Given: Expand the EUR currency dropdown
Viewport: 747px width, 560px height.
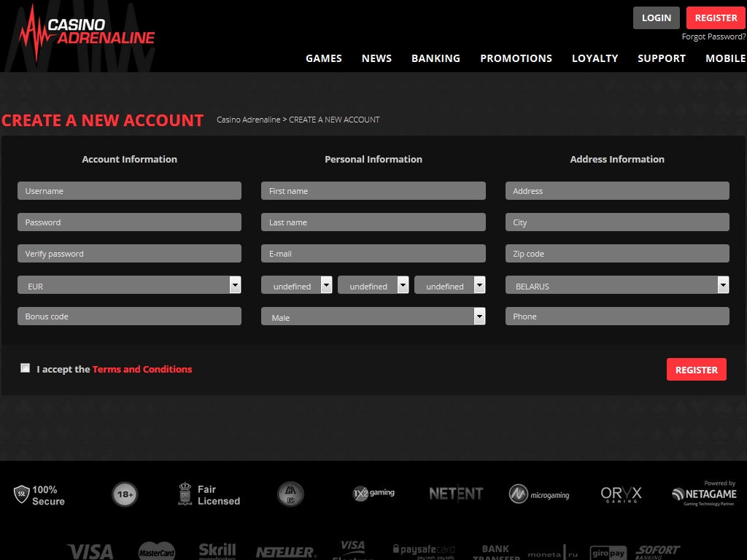Looking at the screenshot, I should [129, 285].
